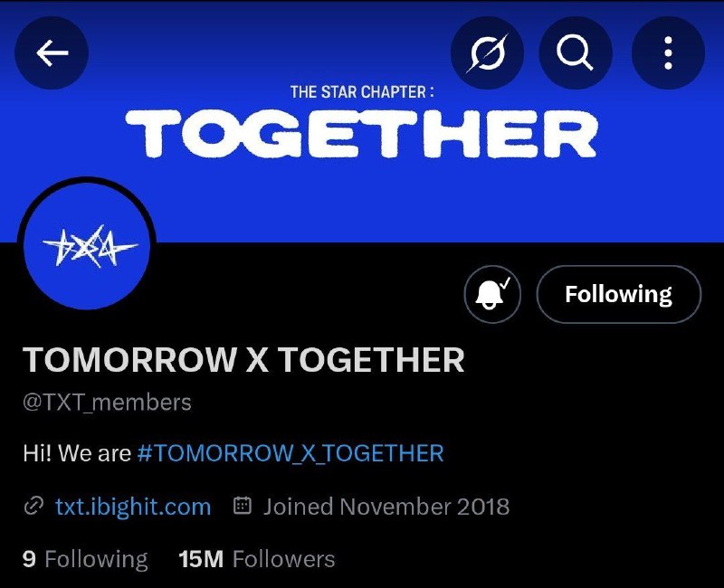The height and width of the screenshot is (588, 724).
Task: View the 15M Followers list
Action: coord(257,559)
